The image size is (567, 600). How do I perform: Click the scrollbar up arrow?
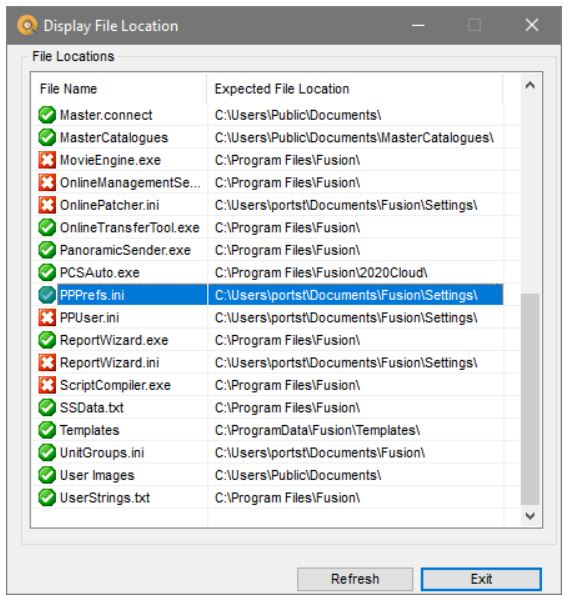[x=530, y=86]
